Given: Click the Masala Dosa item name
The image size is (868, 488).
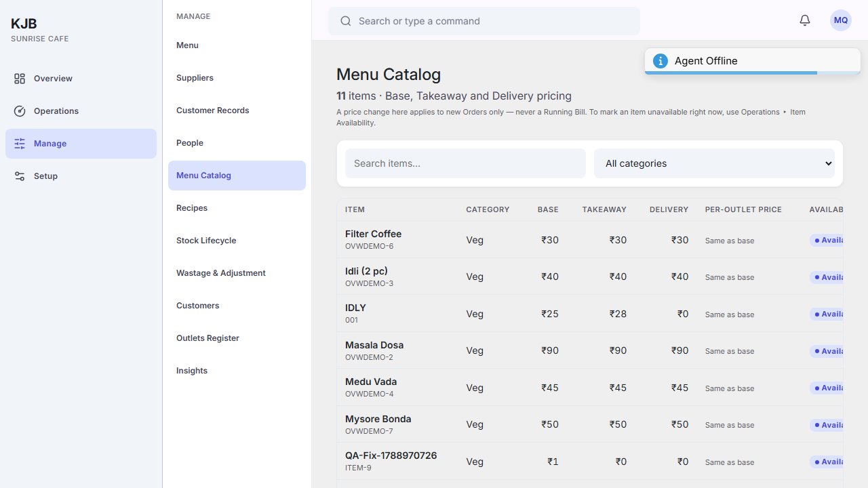Looking at the screenshot, I should pyautogui.click(x=374, y=345).
